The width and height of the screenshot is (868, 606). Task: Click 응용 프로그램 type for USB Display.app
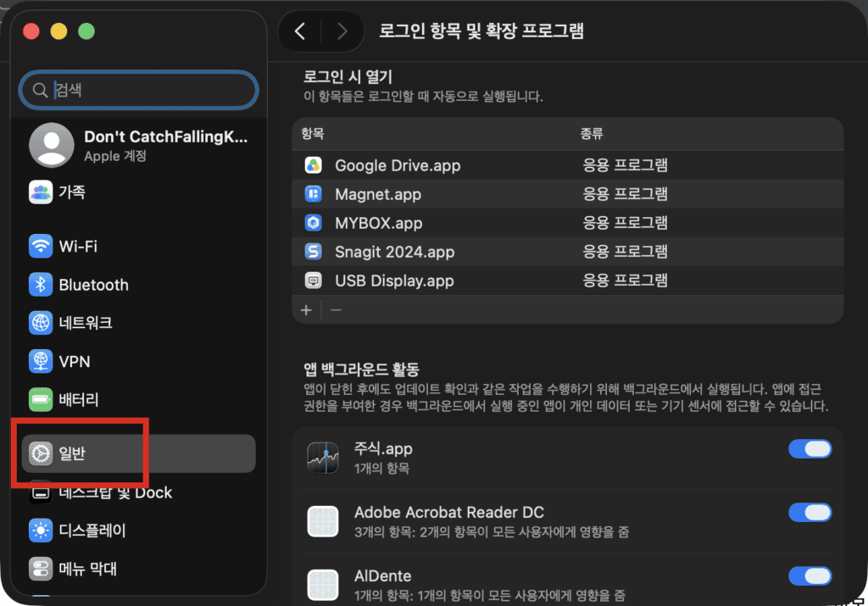pos(625,280)
